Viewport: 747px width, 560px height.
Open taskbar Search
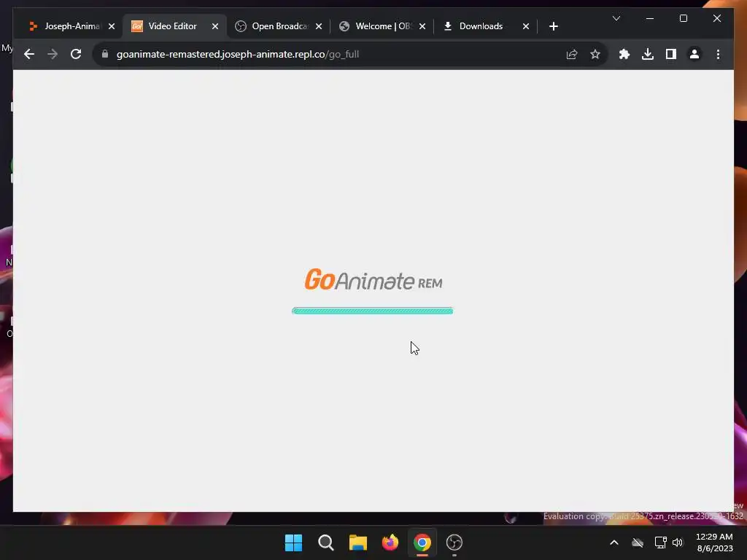(326, 542)
